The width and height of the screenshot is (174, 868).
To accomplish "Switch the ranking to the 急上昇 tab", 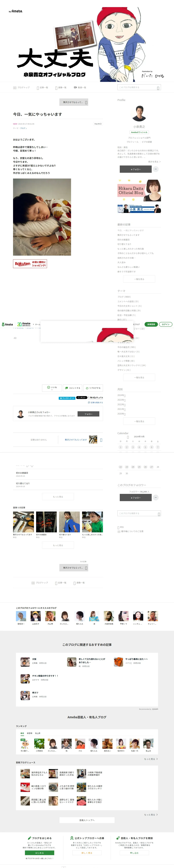I will click(38, 733).
